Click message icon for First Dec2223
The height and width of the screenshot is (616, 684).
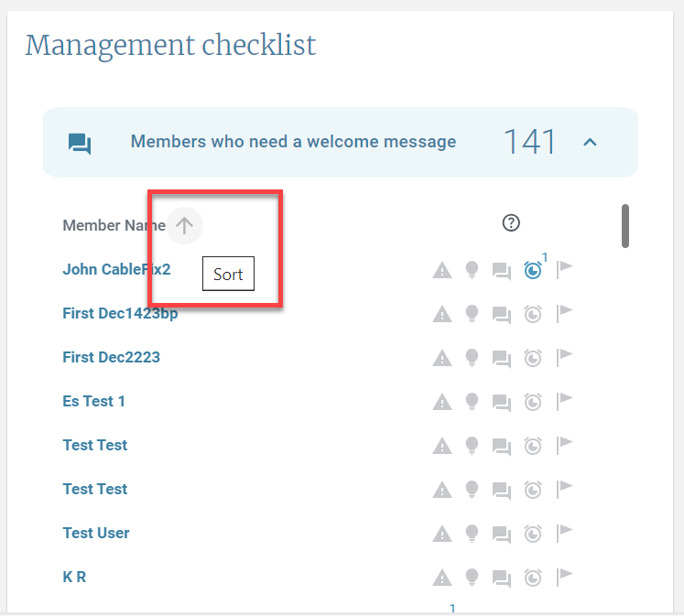pyautogui.click(x=501, y=358)
